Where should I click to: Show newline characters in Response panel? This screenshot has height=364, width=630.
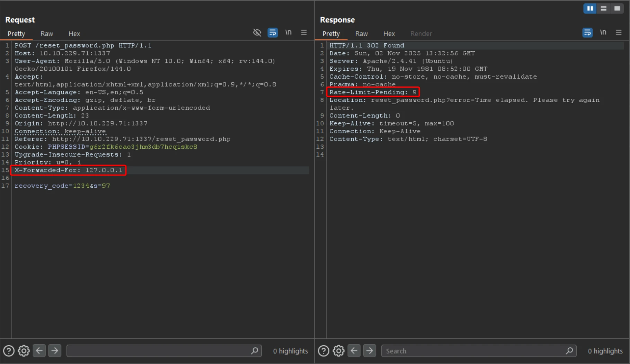pyautogui.click(x=603, y=33)
